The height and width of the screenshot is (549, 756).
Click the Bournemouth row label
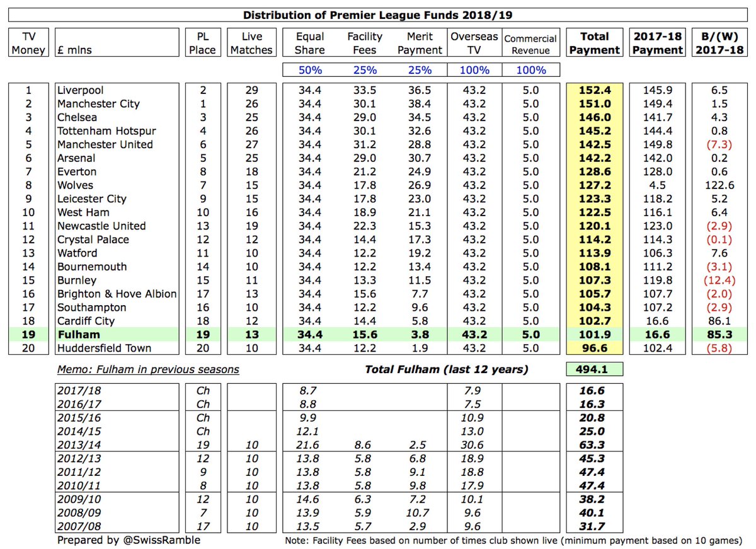(91, 267)
